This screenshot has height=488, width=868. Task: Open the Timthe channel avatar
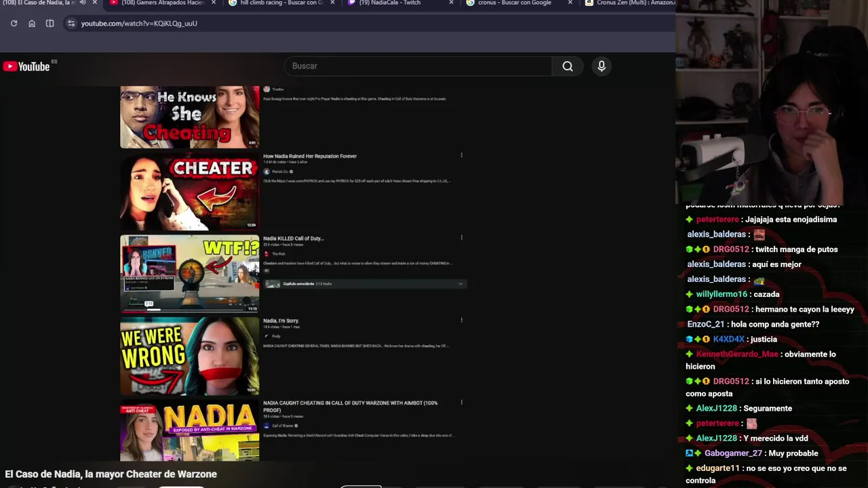pos(267,89)
